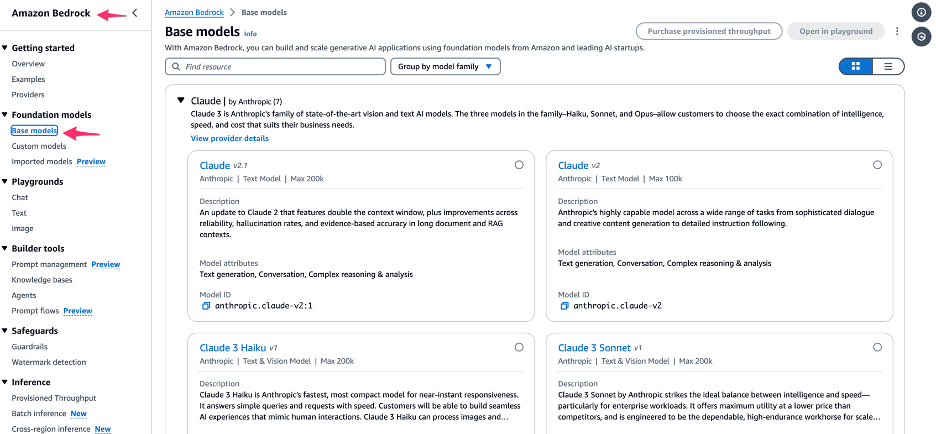
Task: Click the search magnifier icon
Action: [177, 67]
